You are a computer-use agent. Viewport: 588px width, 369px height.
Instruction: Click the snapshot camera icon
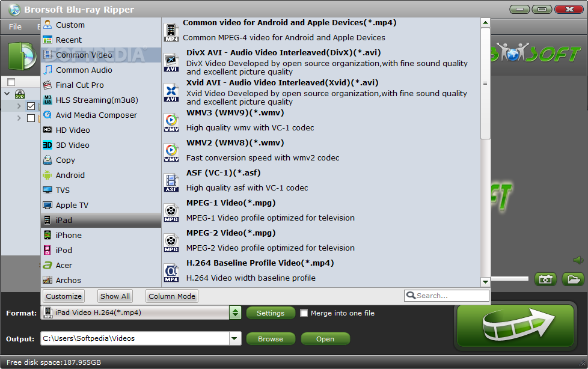[x=546, y=279]
